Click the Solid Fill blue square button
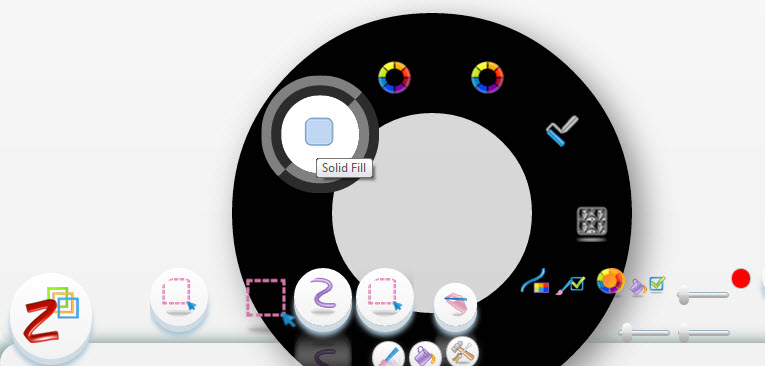The image size is (765, 366). pos(319,132)
